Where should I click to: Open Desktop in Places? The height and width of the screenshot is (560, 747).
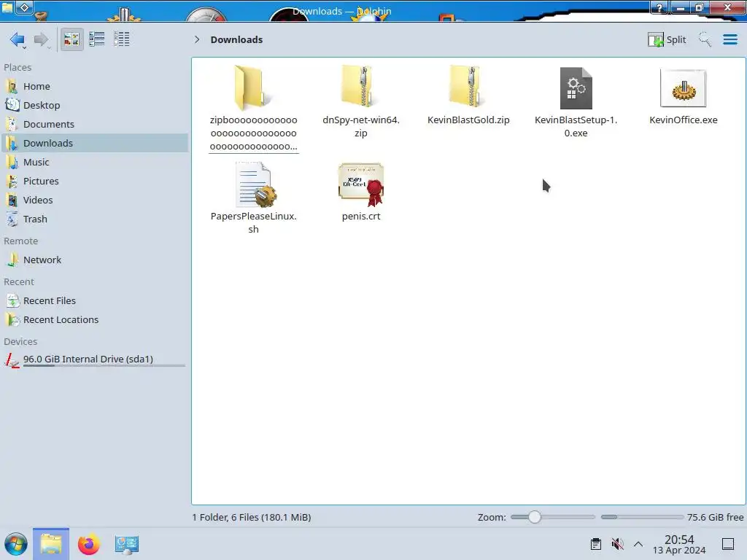coord(94,105)
